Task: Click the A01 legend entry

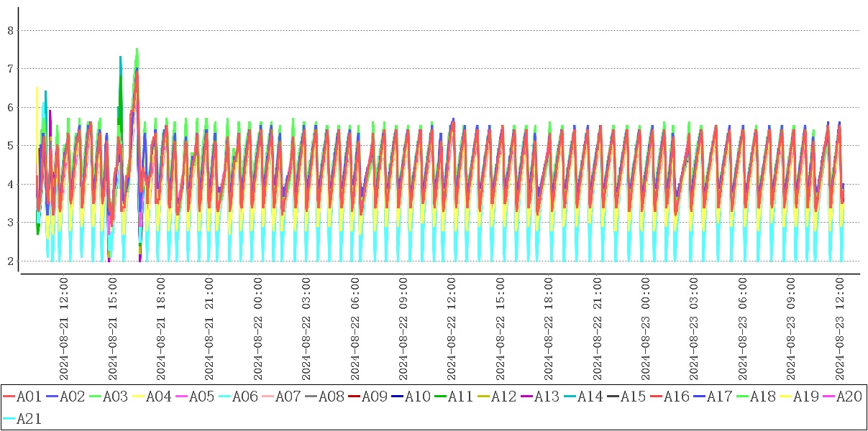Action: coord(23,396)
